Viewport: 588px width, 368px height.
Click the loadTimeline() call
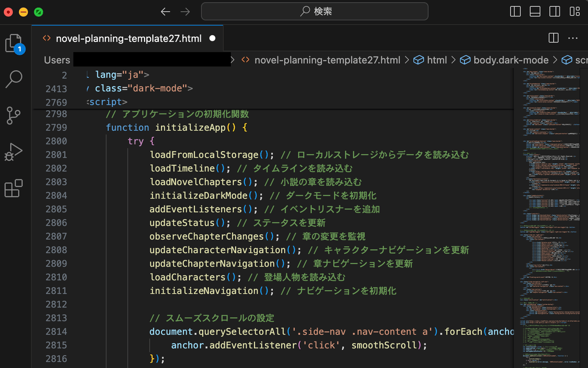coord(190,168)
